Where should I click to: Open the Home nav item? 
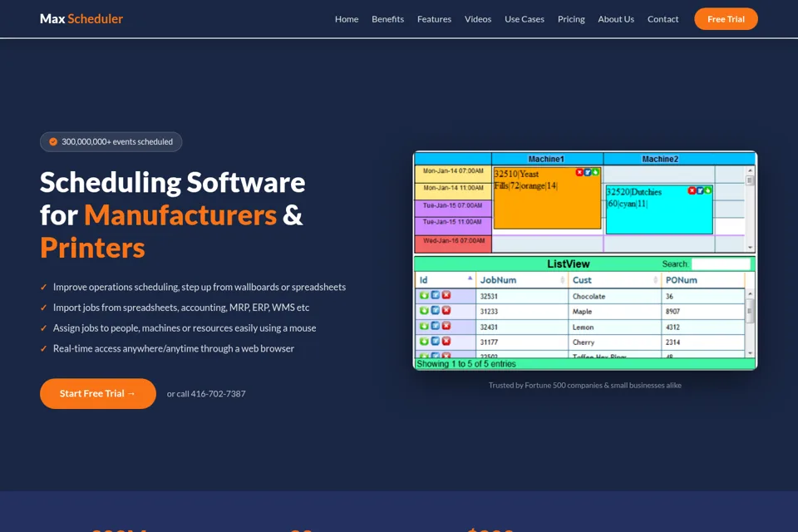pos(347,19)
